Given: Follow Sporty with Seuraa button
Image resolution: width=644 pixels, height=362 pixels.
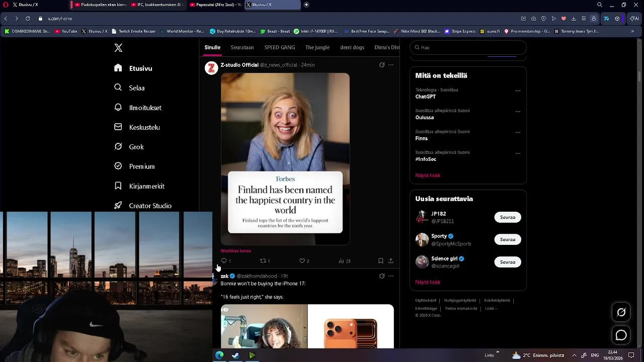Looking at the screenshot, I should coord(508,239).
